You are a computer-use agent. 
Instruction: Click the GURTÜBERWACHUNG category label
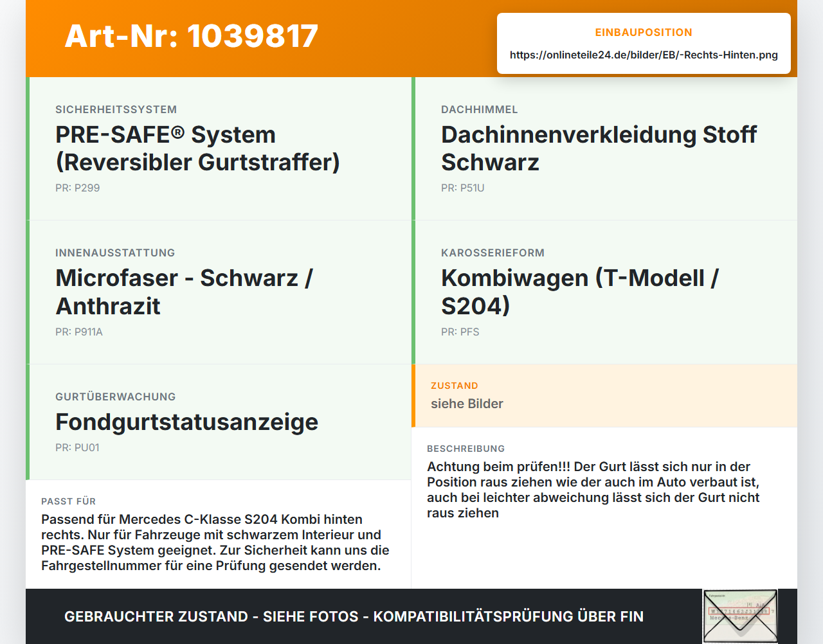tap(115, 397)
